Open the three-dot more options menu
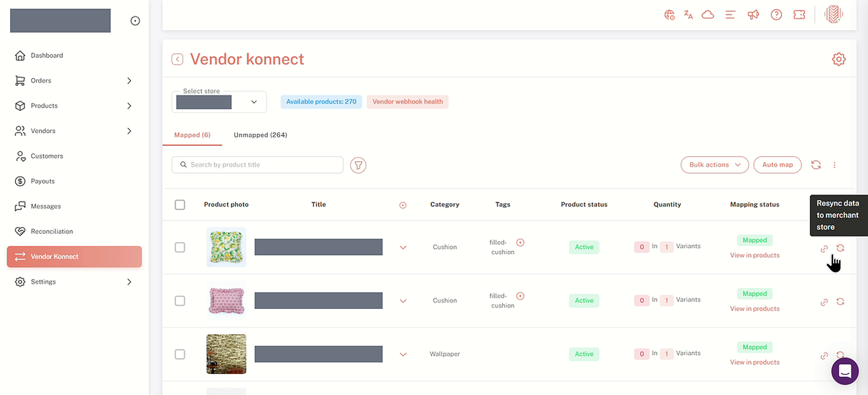Viewport: 868px width, 395px height. (835, 165)
